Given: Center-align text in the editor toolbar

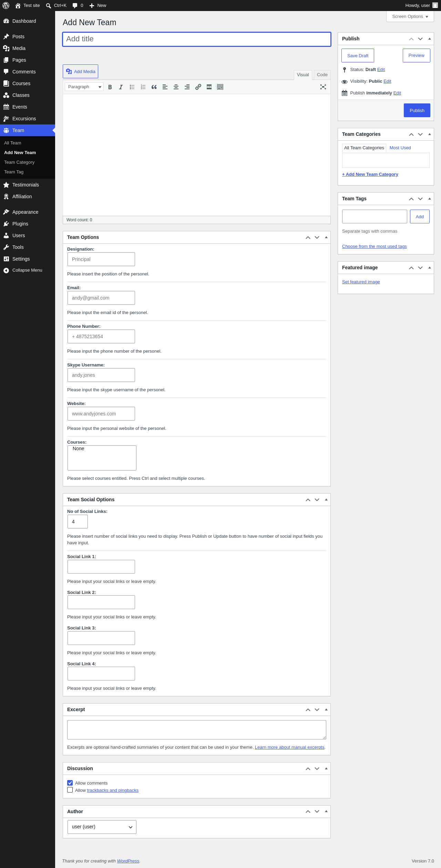Looking at the screenshot, I should point(176,87).
